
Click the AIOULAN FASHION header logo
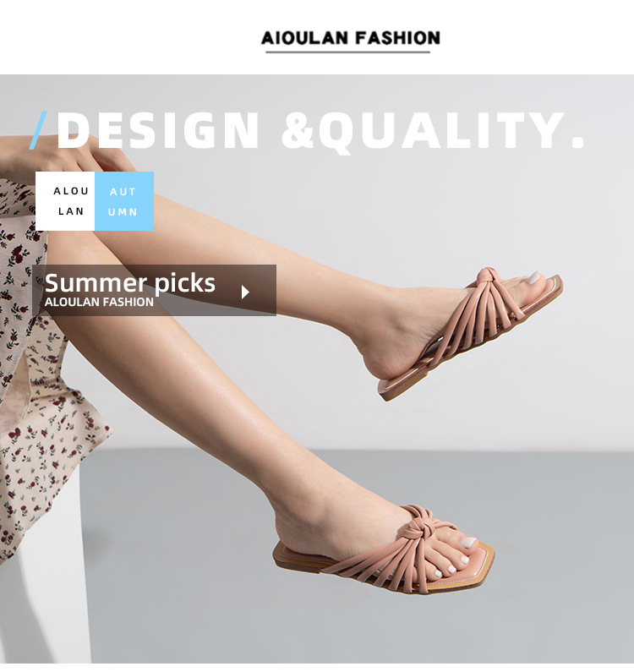click(350, 38)
